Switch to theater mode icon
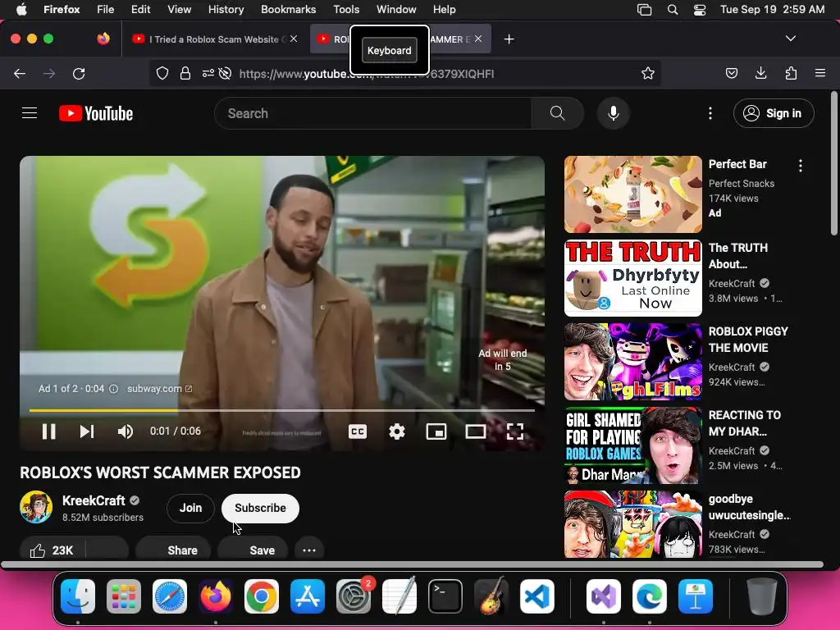 pyautogui.click(x=475, y=431)
